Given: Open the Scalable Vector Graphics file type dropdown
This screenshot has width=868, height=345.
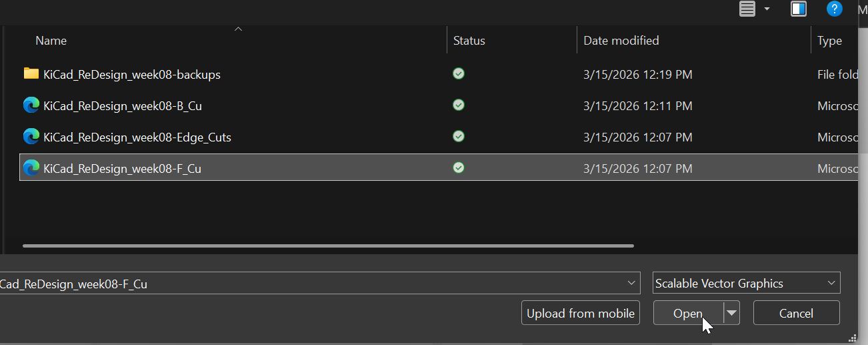Looking at the screenshot, I should pyautogui.click(x=746, y=283).
